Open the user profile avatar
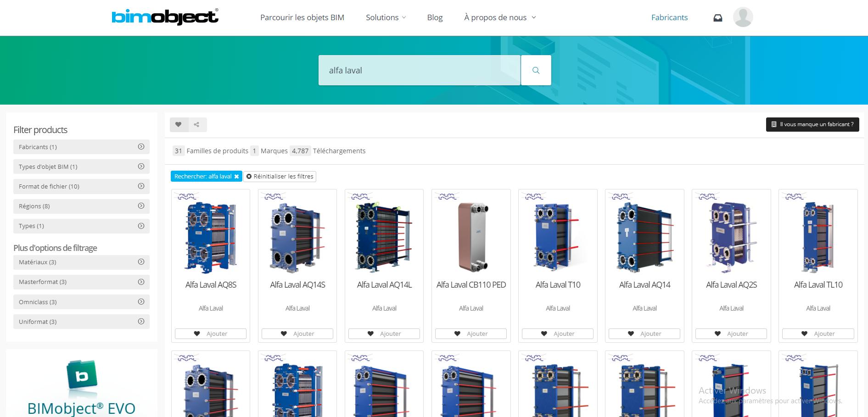The height and width of the screenshot is (417, 868). pyautogui.click(x=743, y=17)
